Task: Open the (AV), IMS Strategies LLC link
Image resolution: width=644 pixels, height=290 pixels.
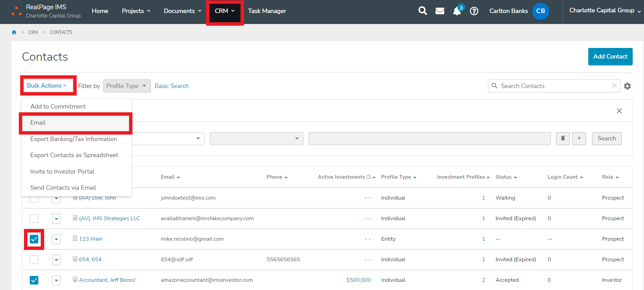Action: (110, 218)
